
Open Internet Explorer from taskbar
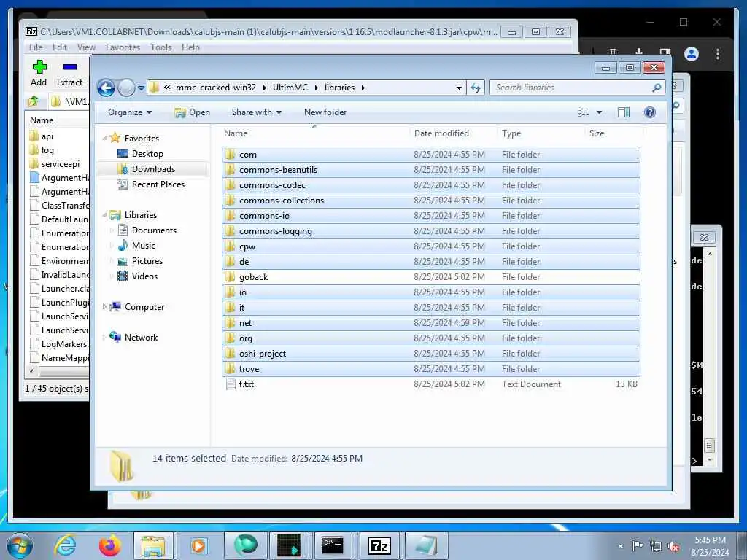click(64, 545)
